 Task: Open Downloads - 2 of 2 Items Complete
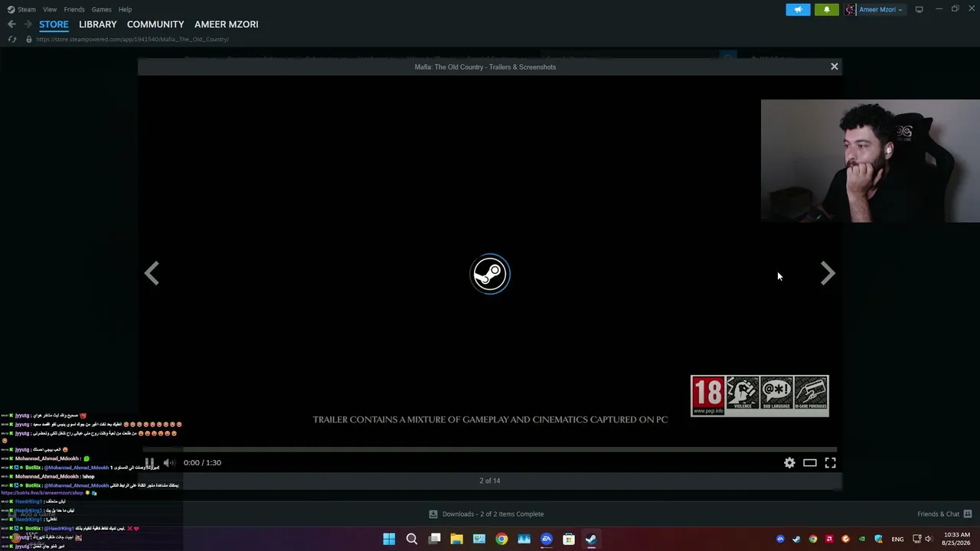[486, 514]
